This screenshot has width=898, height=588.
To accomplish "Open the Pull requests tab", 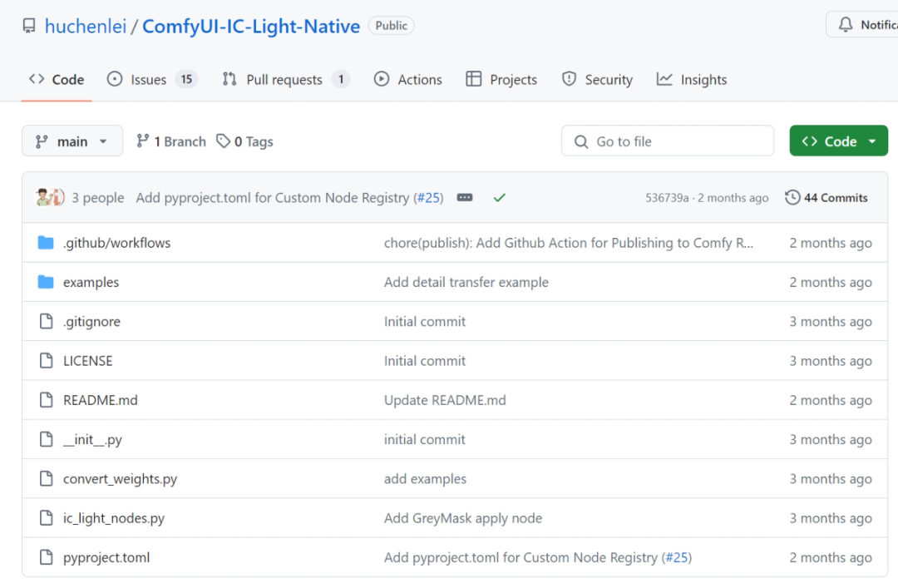I will pyautogui.click(x=286, y=80).
